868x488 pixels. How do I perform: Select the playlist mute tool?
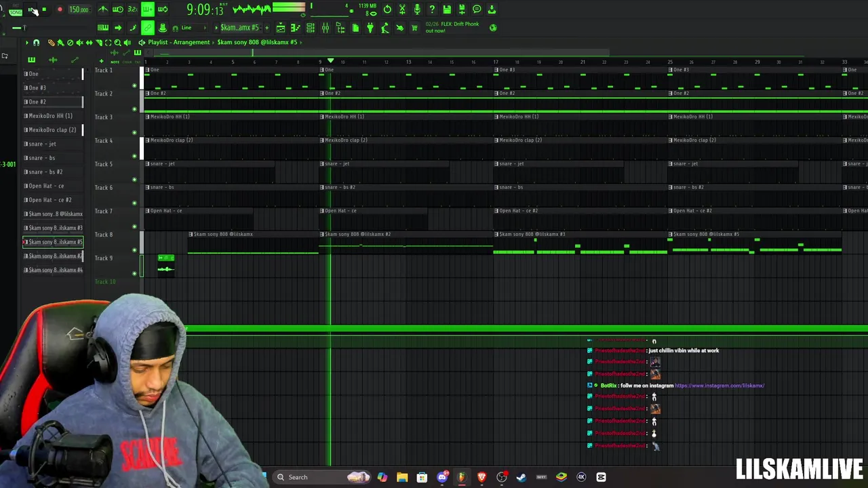(79, 43)
